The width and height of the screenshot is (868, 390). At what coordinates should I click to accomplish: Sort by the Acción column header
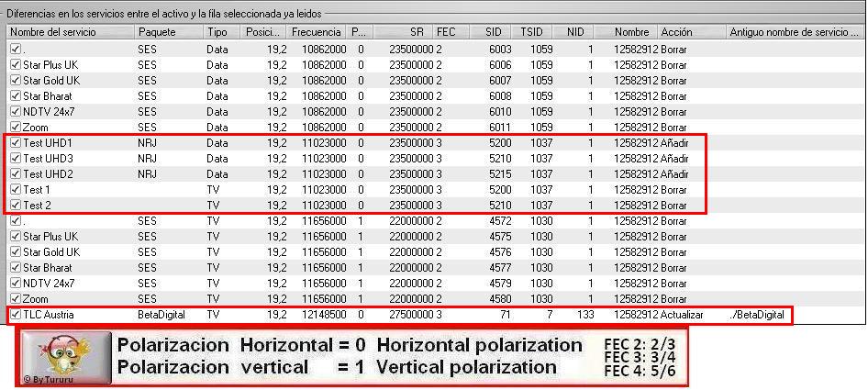pyautogui.click(x=692, y=32)
